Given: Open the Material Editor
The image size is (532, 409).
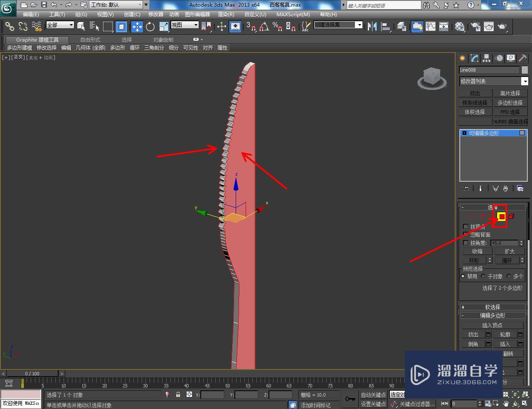Looking at the screenshot, I should pyautogui.click(x=460, y=27).
